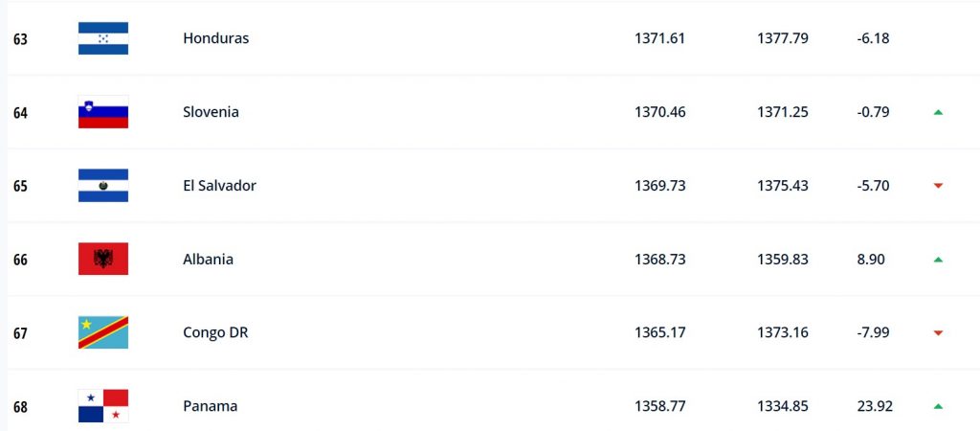Click the Albania flag icon
The width and height of the screenshot is (980, 431).
pyautogui.click(x=103, y=260)
